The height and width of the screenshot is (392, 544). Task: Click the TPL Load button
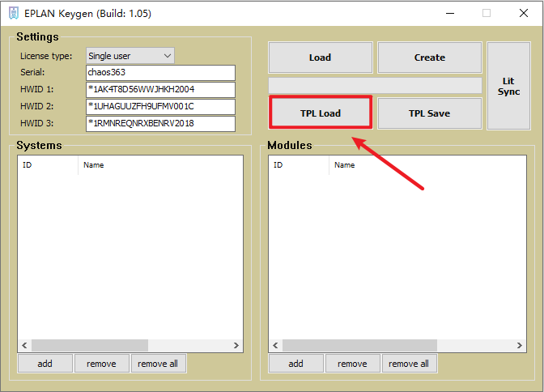(x=321, y=113)
